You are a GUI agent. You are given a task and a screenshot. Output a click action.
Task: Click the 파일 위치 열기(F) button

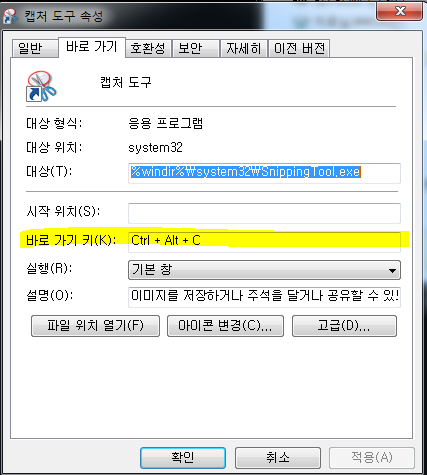coord(95,326)
